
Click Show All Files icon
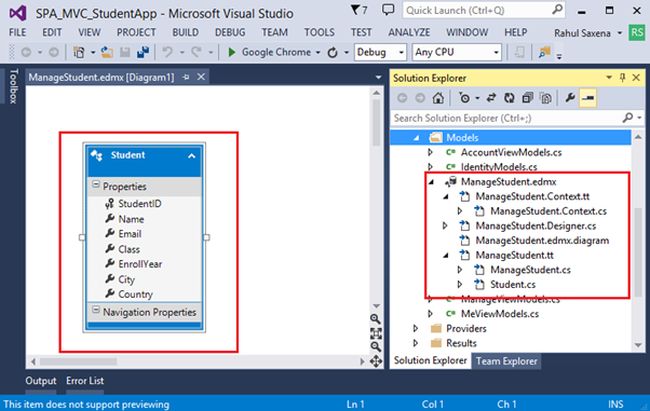[546, 98]
